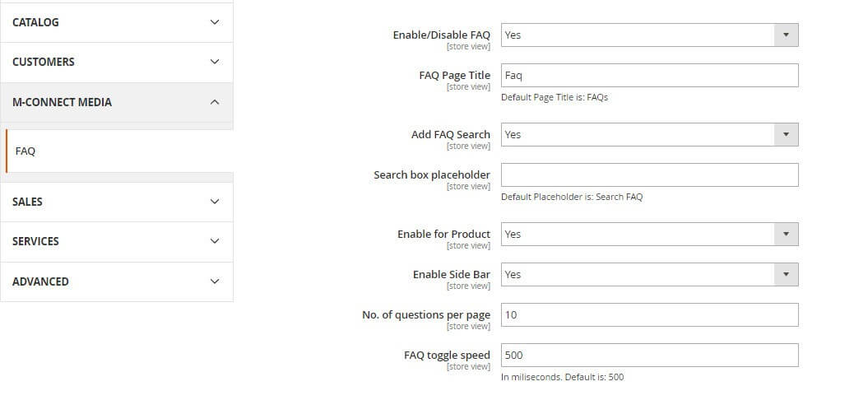Click the Sales menu label
The width and height of the screenshot is (868, 400).
coord(27,202)
